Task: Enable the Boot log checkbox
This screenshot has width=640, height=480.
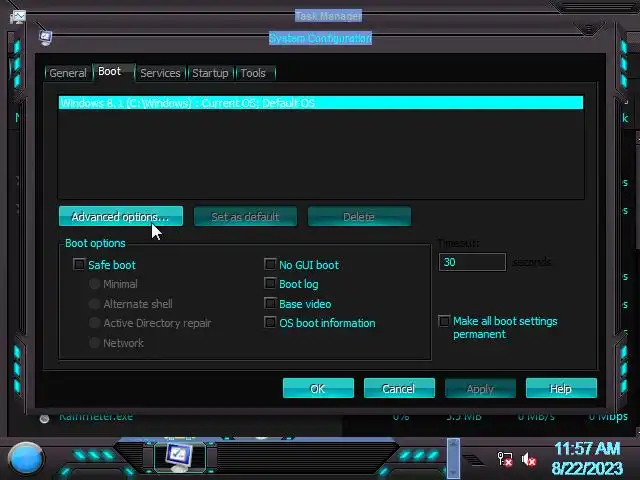Action: 270,283
